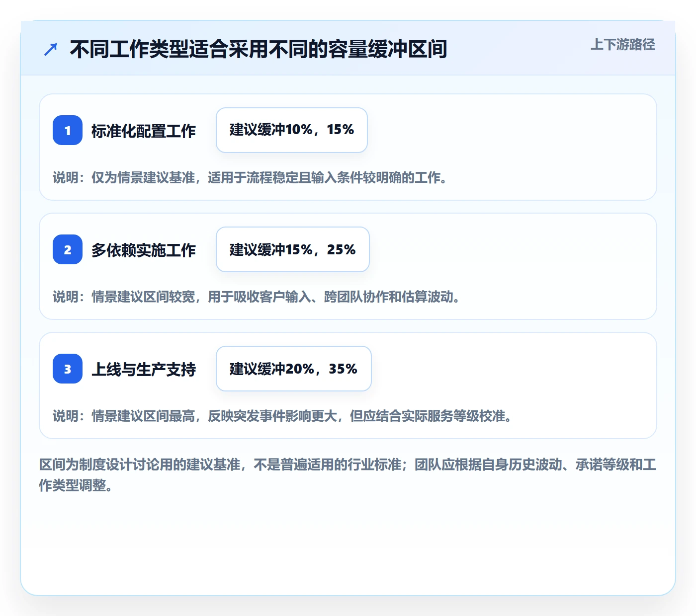Image resolution: width=696 pixels, height=616 pixels.
Task: Select the 建议缓冲10%，15% pill
Action: [292, 130]
